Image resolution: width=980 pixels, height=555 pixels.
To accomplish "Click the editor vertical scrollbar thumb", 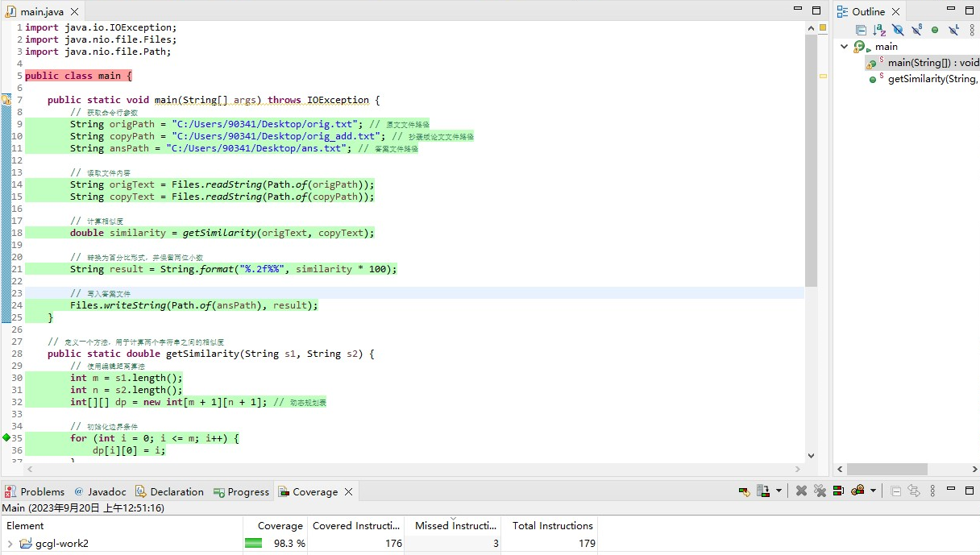I will (x=811, y=161).
